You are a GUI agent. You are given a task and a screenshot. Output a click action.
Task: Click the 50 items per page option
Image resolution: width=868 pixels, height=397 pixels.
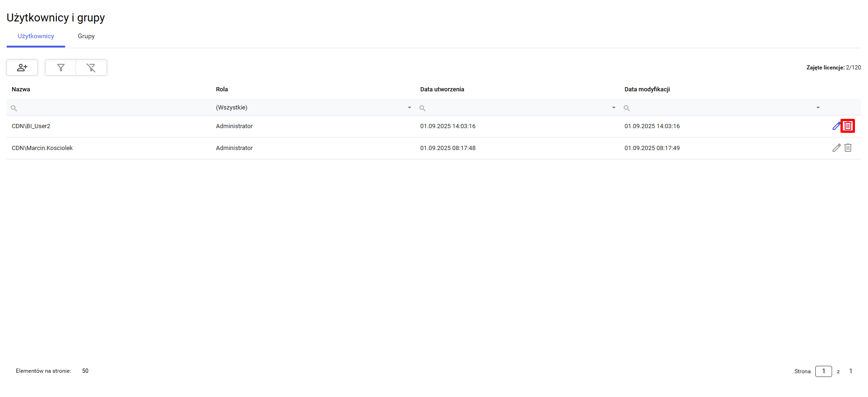point(85,371)
